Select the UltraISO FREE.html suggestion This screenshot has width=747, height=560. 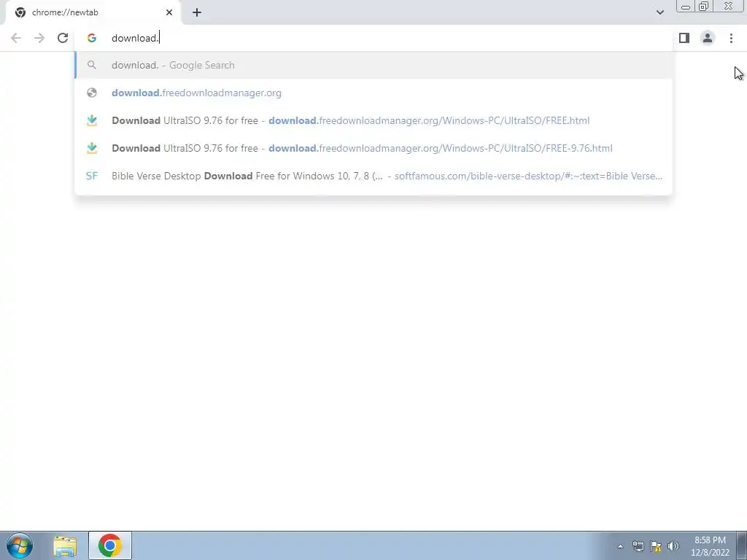point(373,120)
